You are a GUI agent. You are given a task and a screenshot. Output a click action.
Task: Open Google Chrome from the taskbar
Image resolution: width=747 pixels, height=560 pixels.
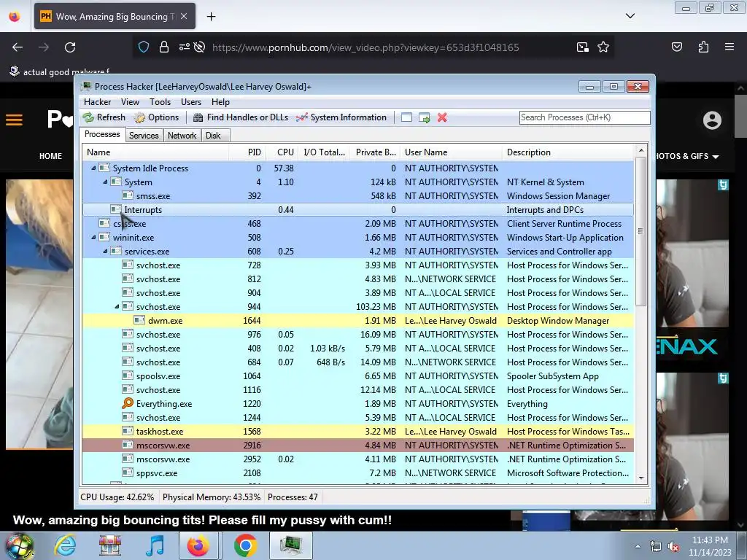245,545
